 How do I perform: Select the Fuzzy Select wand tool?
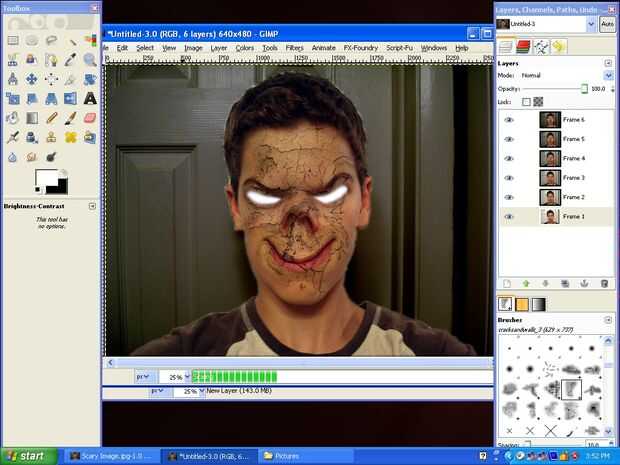71,40
